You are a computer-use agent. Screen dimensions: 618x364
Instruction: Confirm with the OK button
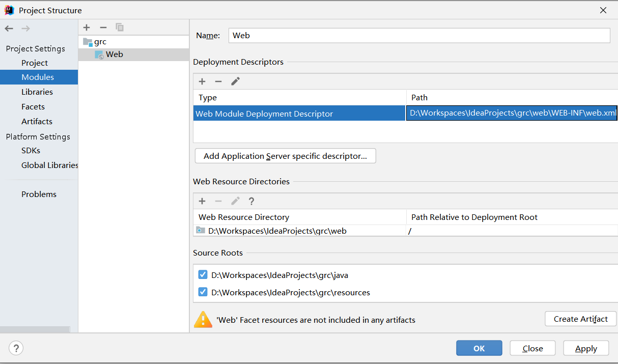479,348
